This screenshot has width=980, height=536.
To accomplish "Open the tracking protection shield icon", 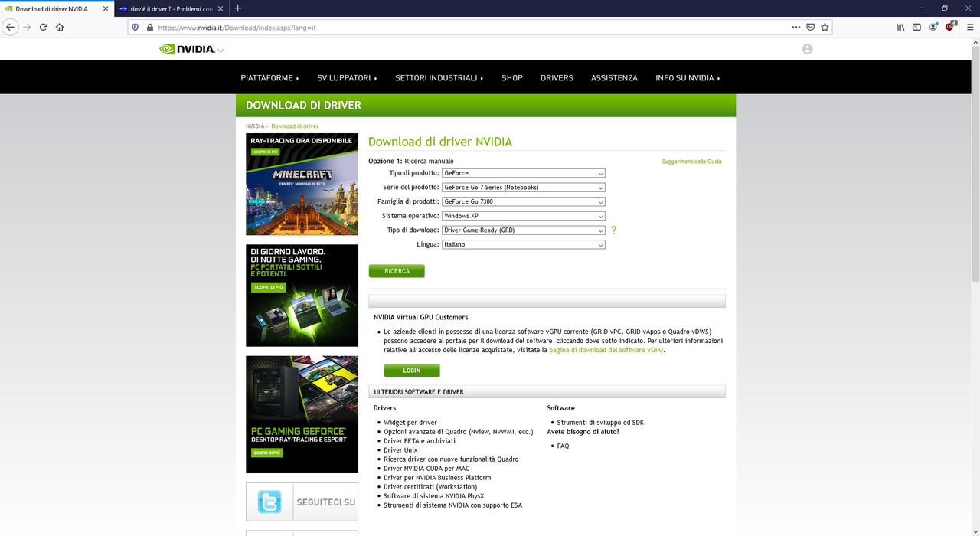I will (136, 27).
